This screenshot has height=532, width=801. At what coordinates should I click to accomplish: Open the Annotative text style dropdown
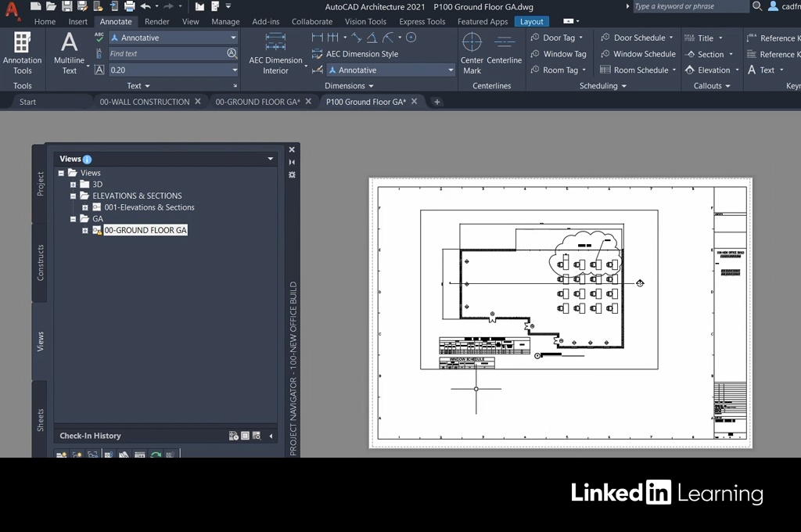tap(233, 38)
